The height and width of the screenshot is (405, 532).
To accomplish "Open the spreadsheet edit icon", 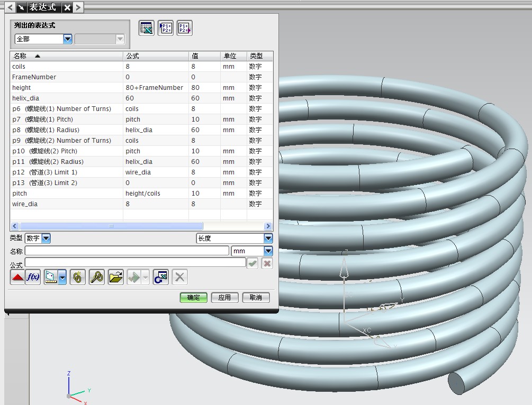I will click(147, 28).
